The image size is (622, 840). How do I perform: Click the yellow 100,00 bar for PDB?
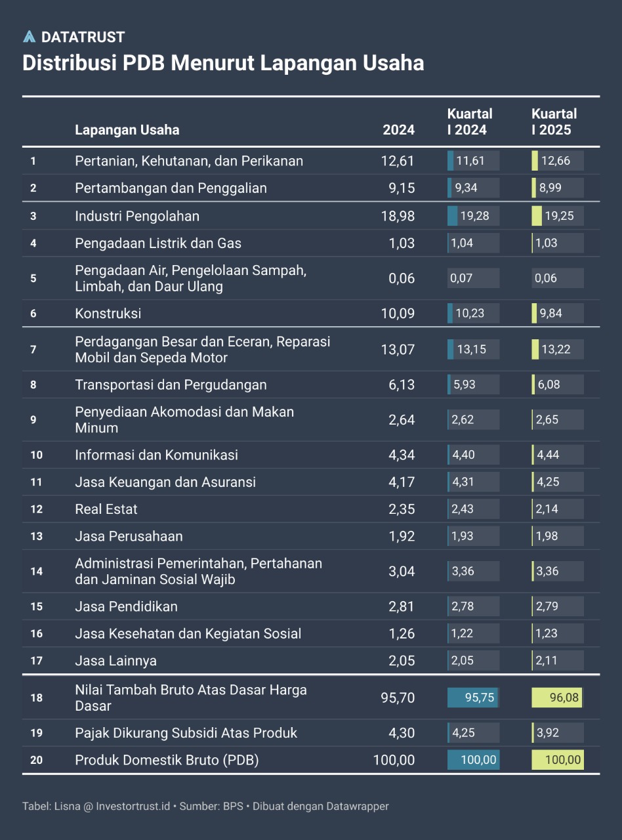557,760
